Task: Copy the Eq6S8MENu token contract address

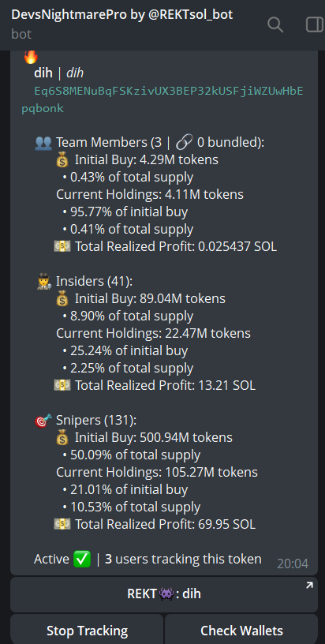Action: [x=162, y=99]
